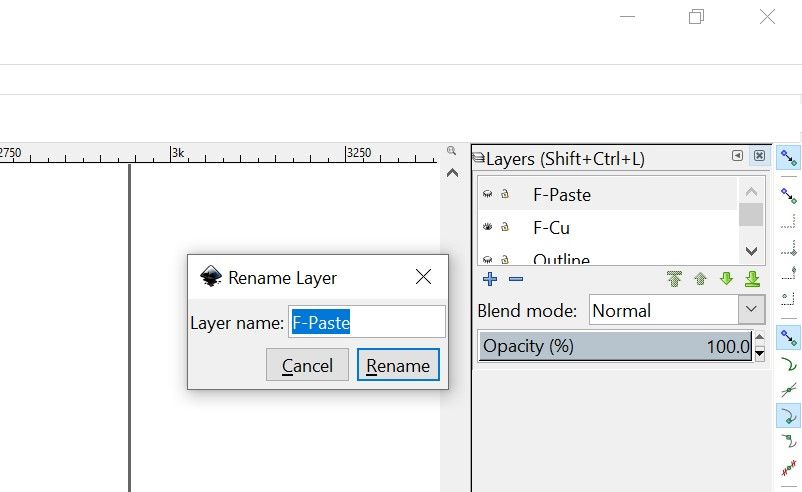The height and width of the screenshot is (492, 802).
Task: Select the F-Cu layer name
Action: click(x=551, y=228)
